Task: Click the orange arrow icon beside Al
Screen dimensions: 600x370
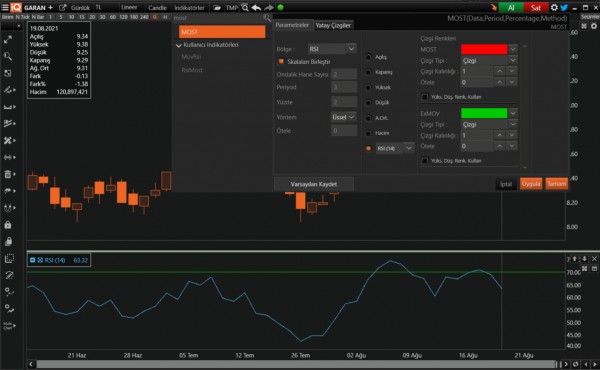Action: (x=494, y=7)
